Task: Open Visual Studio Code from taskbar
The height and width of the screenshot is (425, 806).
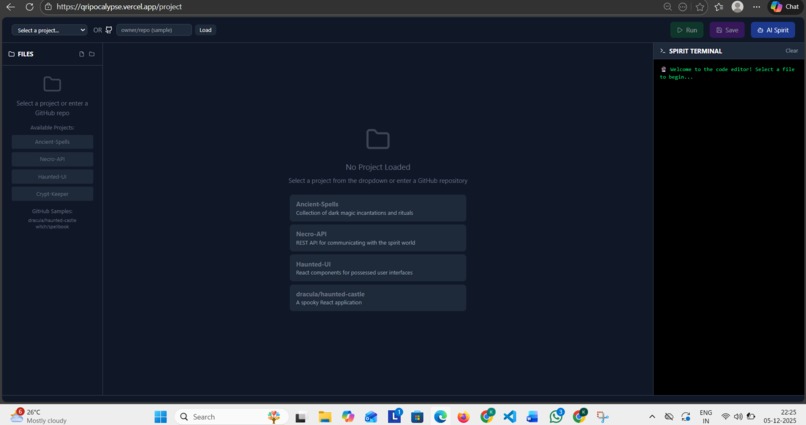Action: click(x=509, y=417)
